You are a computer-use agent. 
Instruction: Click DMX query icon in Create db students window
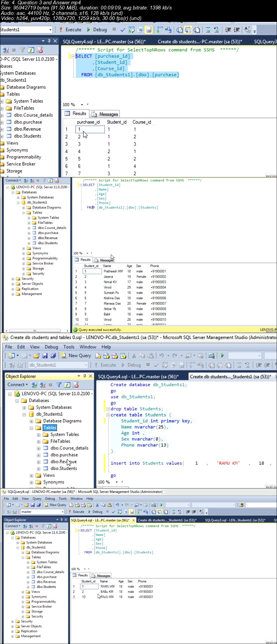(115, 356)
